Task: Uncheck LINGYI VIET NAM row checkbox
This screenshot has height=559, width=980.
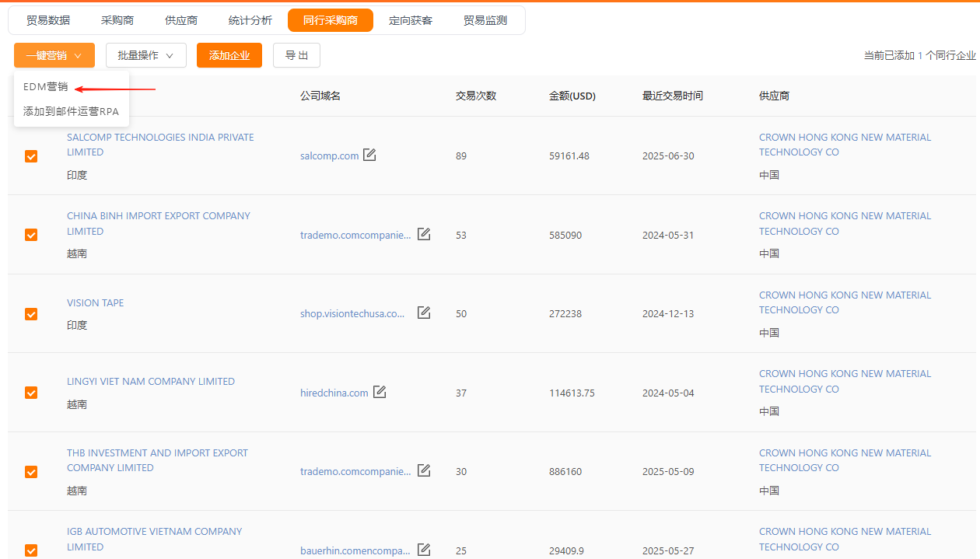Action: (x=31, y=393)
